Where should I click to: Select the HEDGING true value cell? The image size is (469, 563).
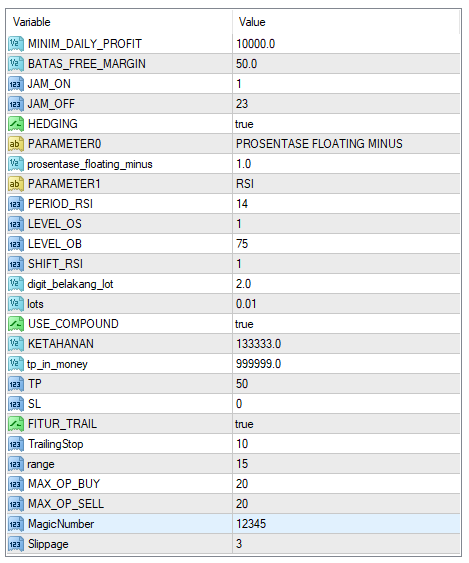[346, 124]
